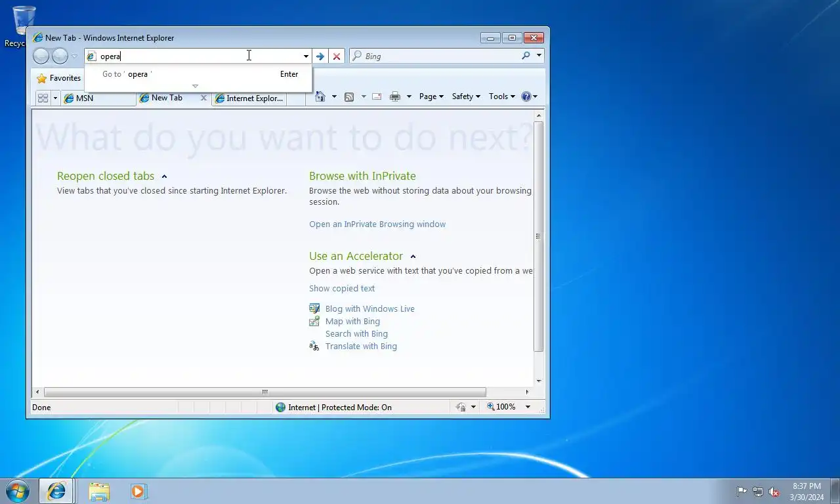Click the 100% zoom level button

tap(501, 407)
